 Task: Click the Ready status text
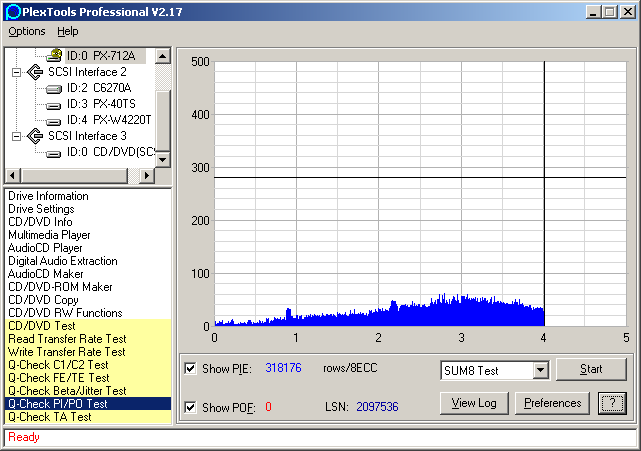(x=24, y=437)
